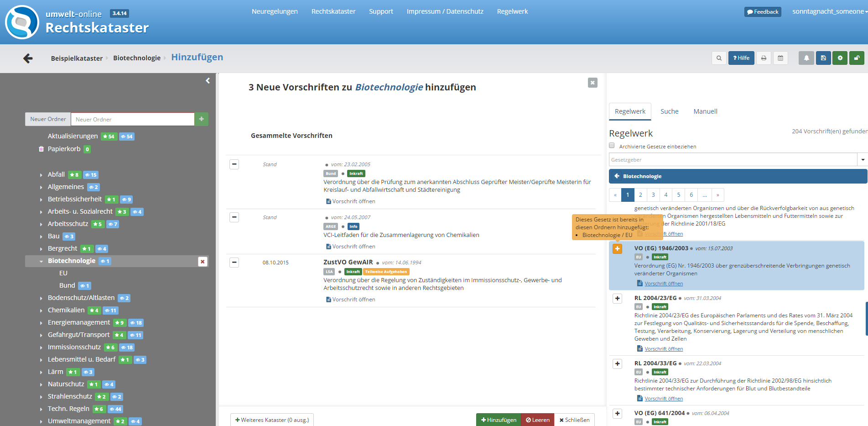Click the blue save disk icon
Viewport: 868px width, 426px height.
(x=823, y=58)
